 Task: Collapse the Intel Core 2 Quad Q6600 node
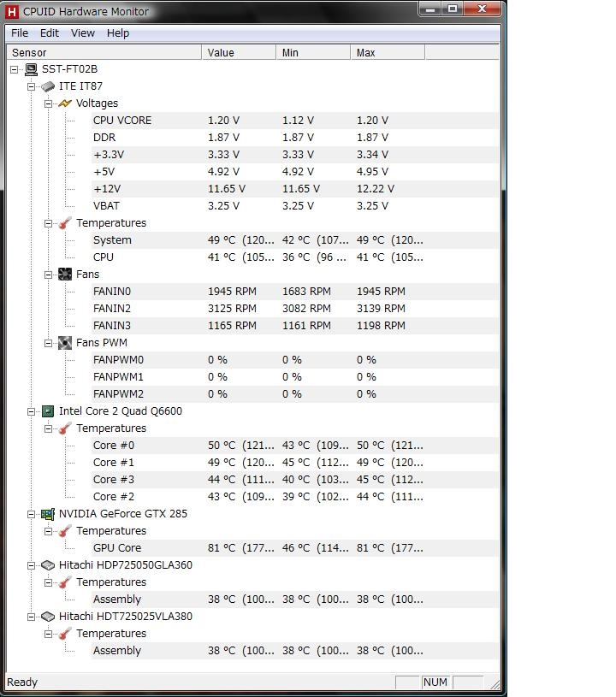(x=32, y=411)
